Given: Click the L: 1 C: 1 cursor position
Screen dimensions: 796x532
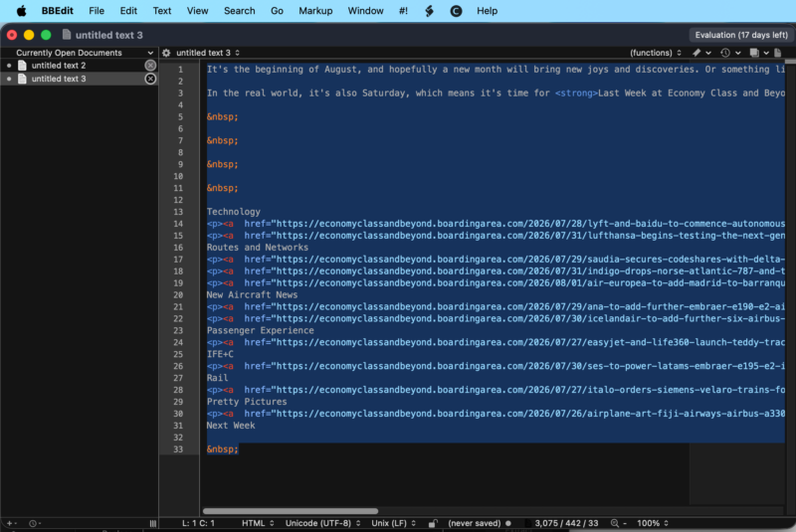Looking at the screenshot, I should 198,523.
